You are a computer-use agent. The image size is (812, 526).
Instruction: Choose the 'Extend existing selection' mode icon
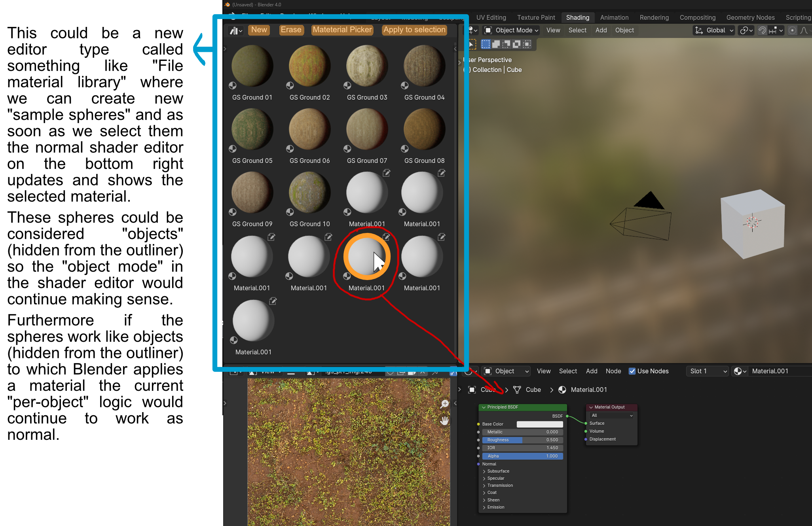coord(496,44)
